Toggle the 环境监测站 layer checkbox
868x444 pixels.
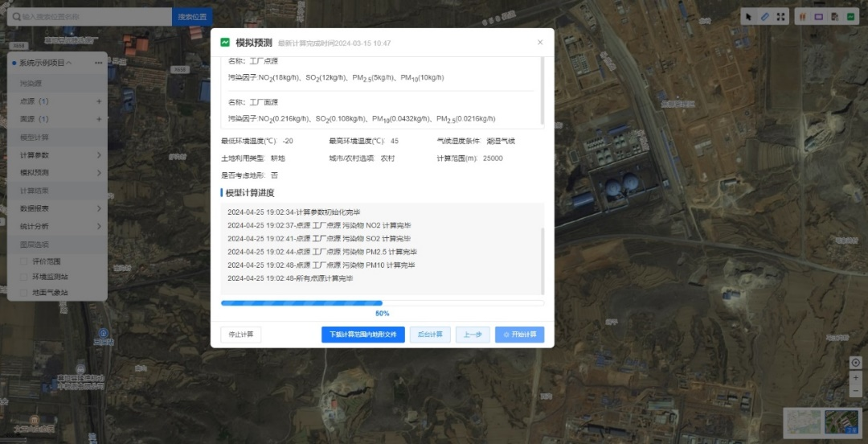[24, 277]
